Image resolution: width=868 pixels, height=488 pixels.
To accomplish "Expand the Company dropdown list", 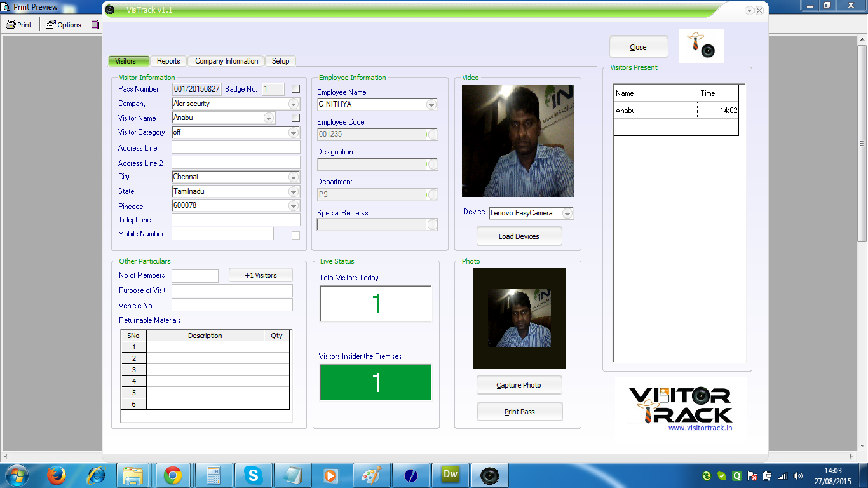I will (x=294, y=104).
